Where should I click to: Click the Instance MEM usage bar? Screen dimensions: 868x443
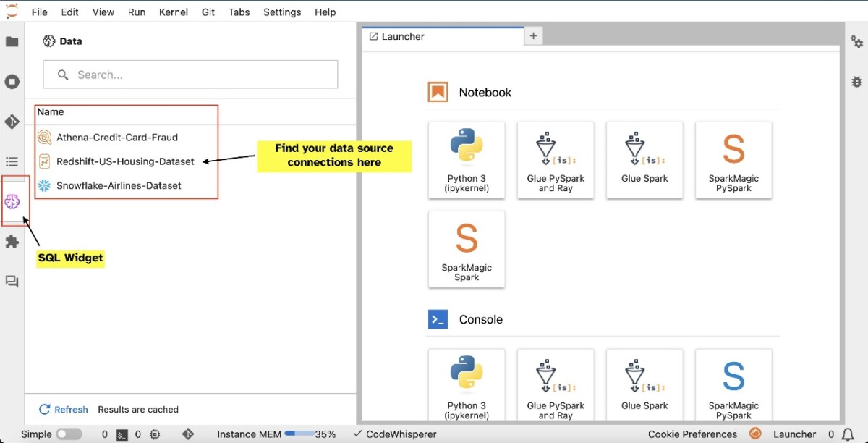coord(299,434)
